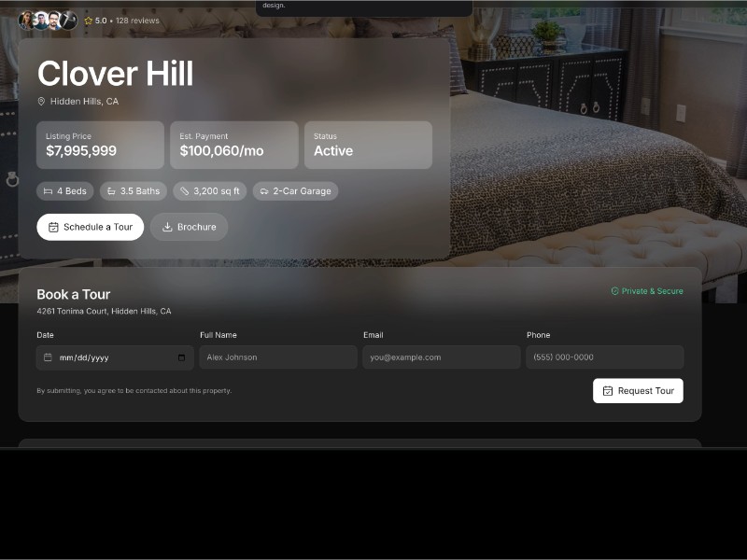747x560 pixels.
Task: Click the bed icon on the 4 Beds chip
Action: [x=48, y=190]
